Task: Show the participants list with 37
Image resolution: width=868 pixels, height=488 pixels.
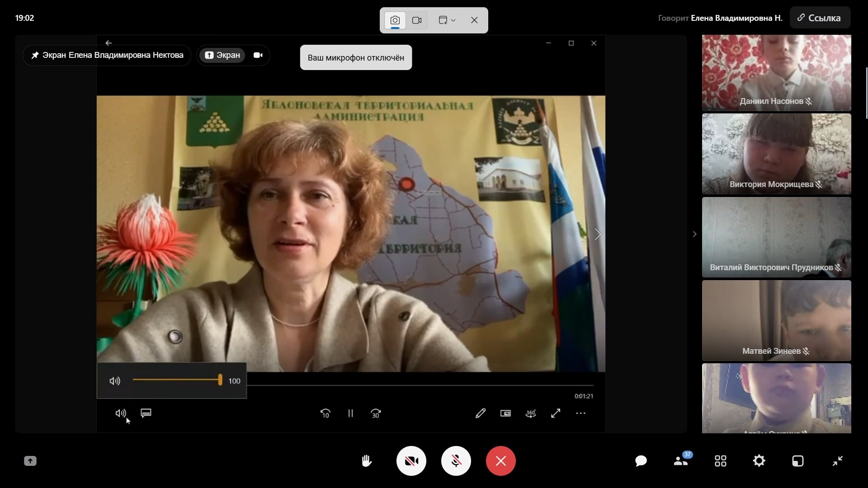Action: pyautogui.click(x=681, y=460)
